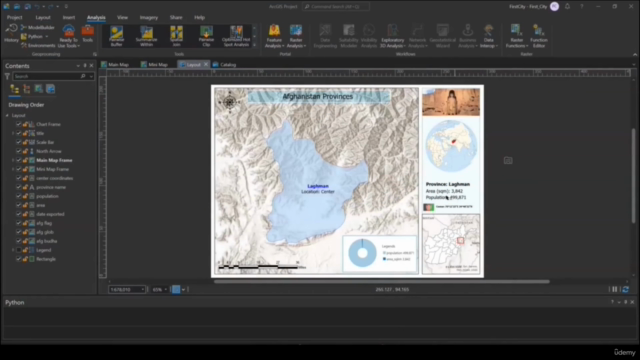Select List By Element Type view
Image resolution: width=640 pixels, height=360 pixels.
[x=27, y=89]
